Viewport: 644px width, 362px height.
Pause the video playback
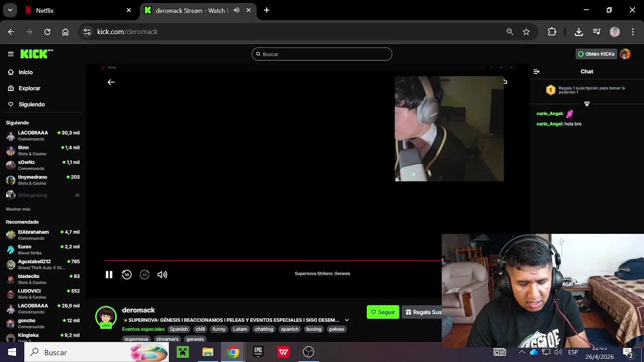coord(109,275)
